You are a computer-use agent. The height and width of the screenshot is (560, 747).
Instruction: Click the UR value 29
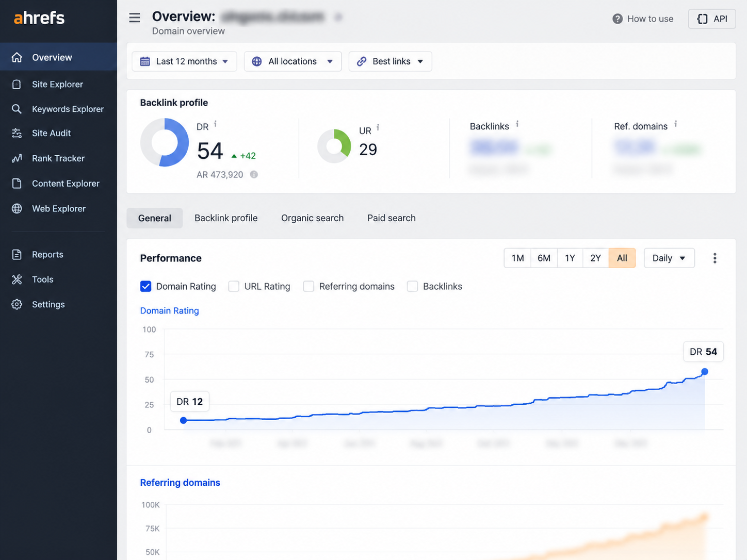click(x=368, y=150)
